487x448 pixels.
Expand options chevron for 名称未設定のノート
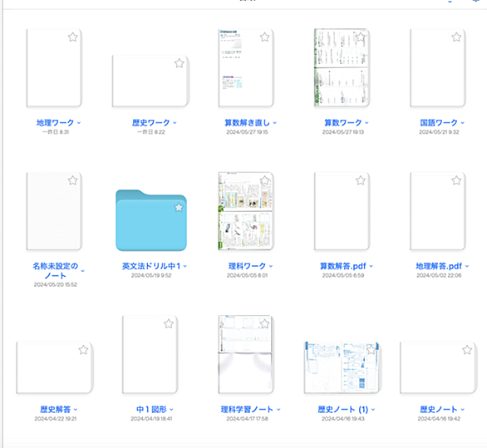(x=83, y=271)
